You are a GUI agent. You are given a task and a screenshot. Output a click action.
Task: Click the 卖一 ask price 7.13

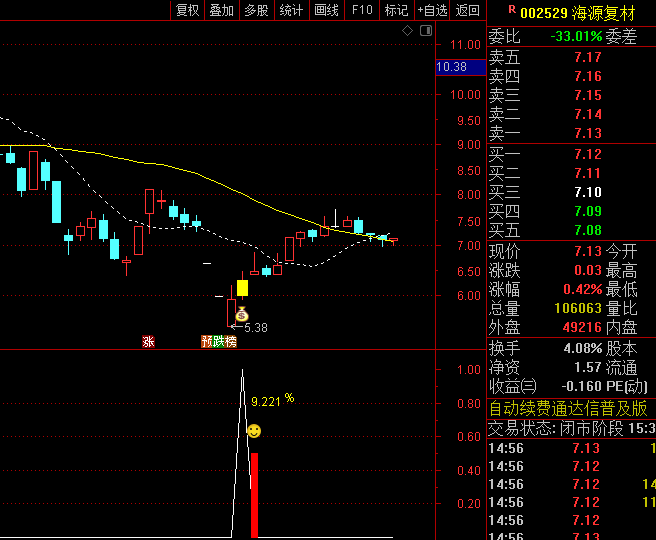point(588,133)
